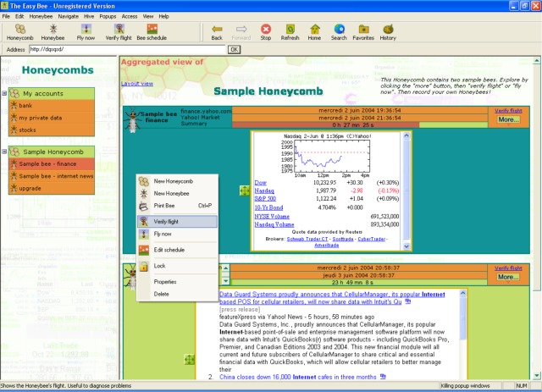542x392 pixels.
Task: Choose Verify flight in the context menu
Action: 177,222
